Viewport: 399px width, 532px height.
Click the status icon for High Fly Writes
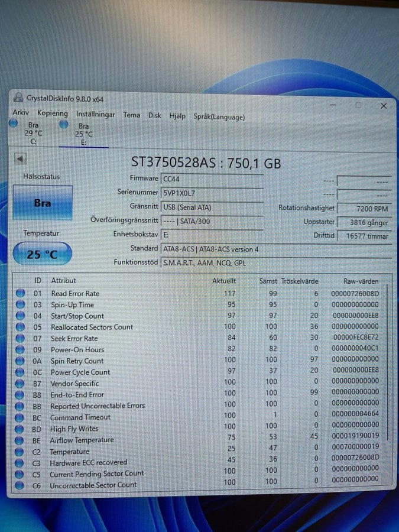pos(20,429)
